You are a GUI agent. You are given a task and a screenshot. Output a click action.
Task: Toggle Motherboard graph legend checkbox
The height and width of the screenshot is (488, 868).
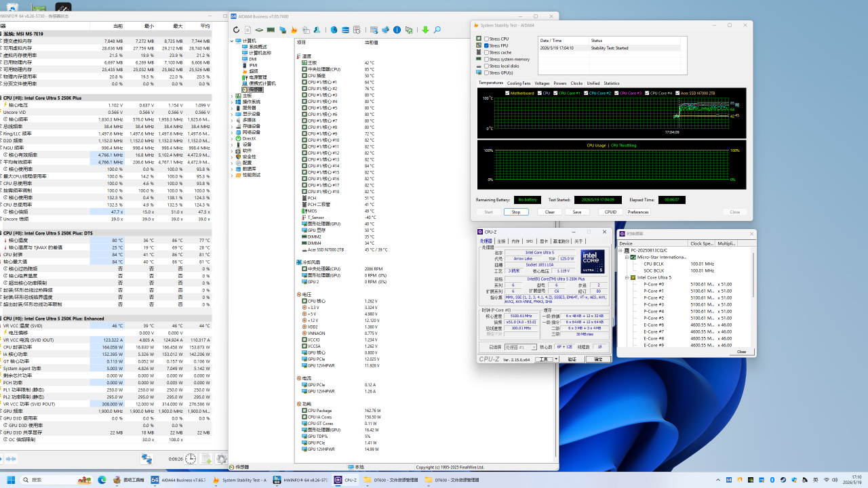point(507,93)
